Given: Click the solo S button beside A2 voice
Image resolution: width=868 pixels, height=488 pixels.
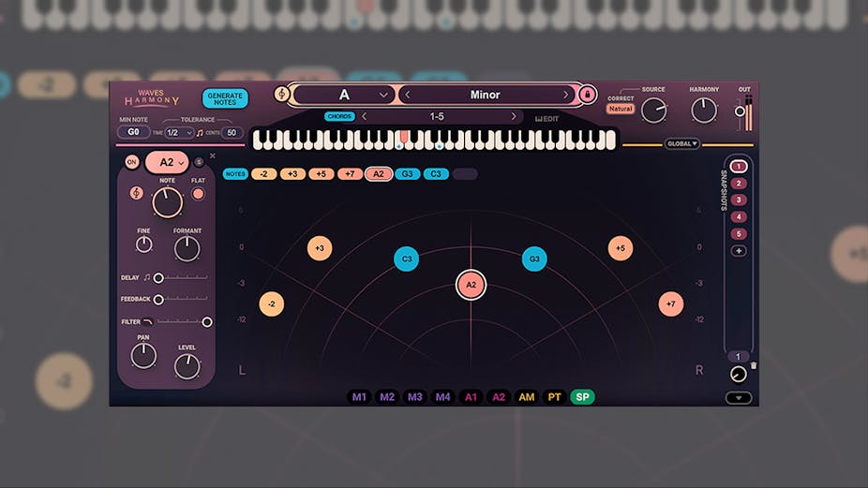Looking at the screenshot, I should [199, 162].
